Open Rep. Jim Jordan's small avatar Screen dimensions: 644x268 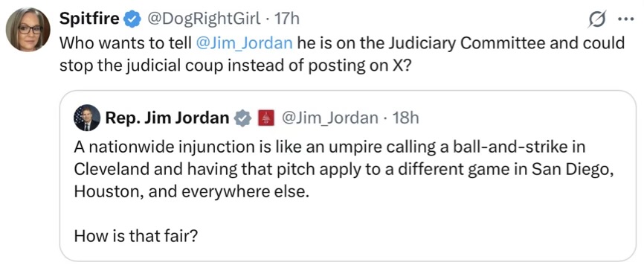point(87,118)
